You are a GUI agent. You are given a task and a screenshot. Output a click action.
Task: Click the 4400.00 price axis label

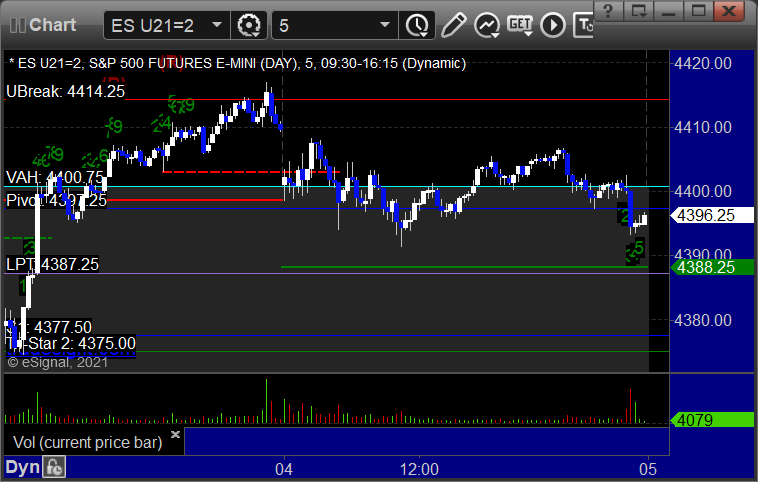pyautogui.click(x=703, y=191)
